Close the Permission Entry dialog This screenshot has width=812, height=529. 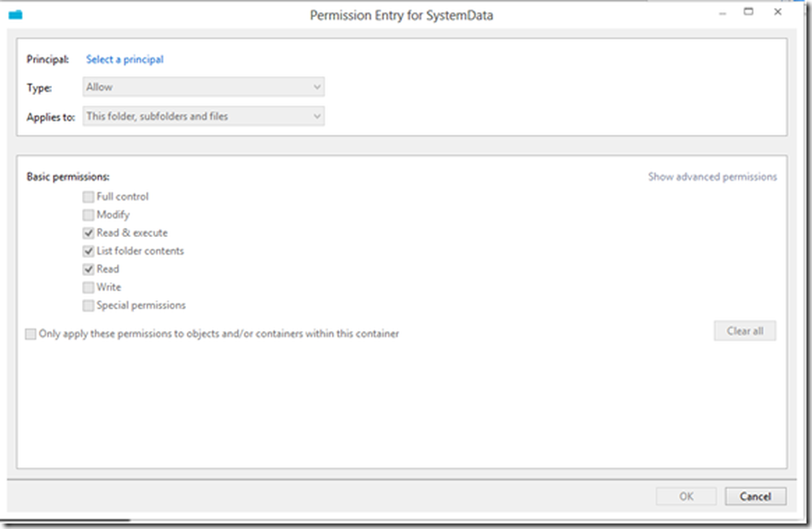pos(778,13)
